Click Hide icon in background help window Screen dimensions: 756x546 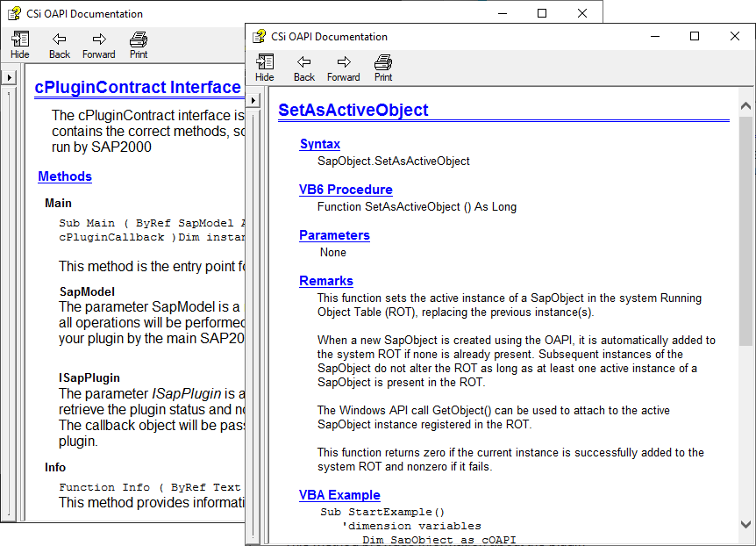(x=19, y=45)
